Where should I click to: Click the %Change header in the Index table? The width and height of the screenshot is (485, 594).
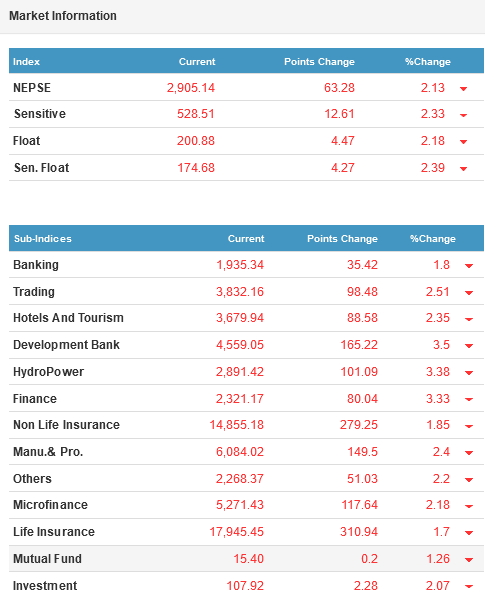tap(428, 61)
